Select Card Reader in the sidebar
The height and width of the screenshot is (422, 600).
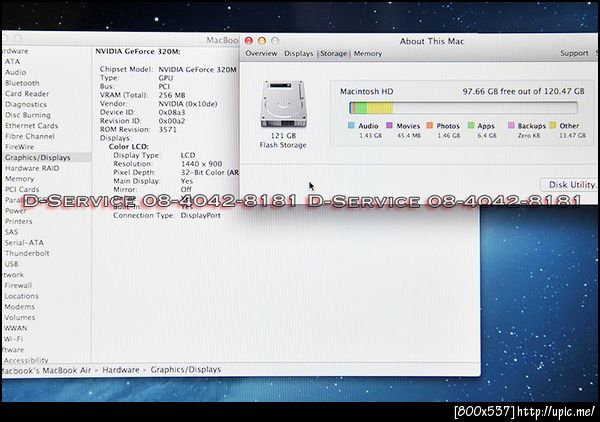(27, 94)
